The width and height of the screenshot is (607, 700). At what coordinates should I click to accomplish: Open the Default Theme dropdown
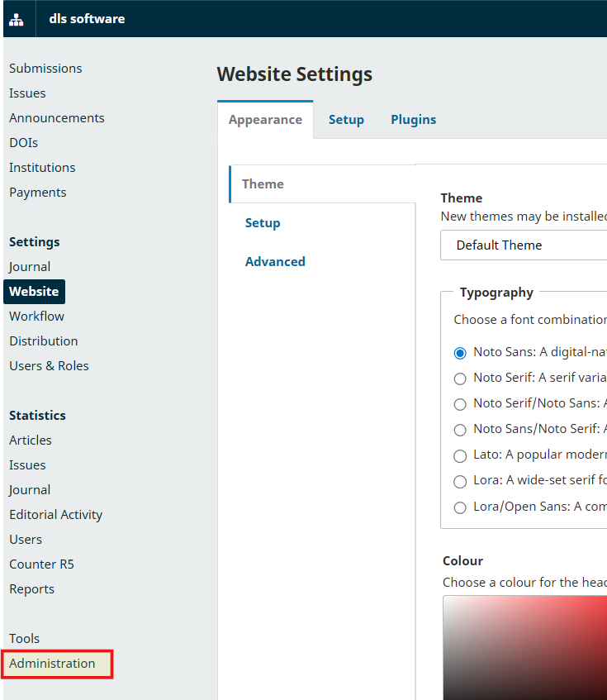coord(524,245)
